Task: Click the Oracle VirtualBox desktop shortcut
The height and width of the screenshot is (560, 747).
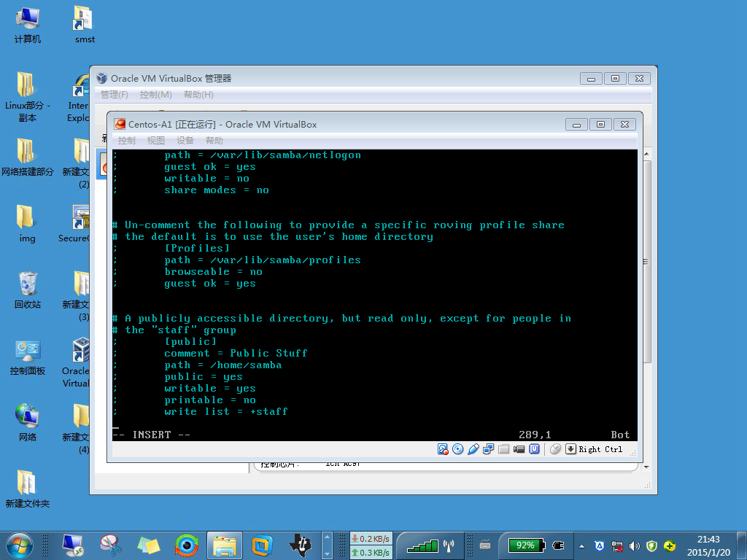Action: [x=76, y=362]
